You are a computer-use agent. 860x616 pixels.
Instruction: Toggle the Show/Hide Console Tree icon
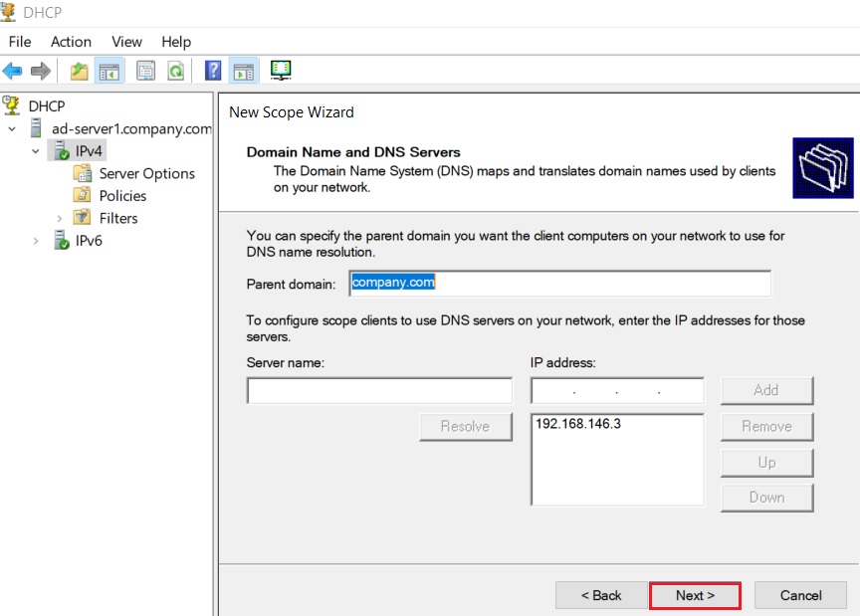click(x=109, y=71)
